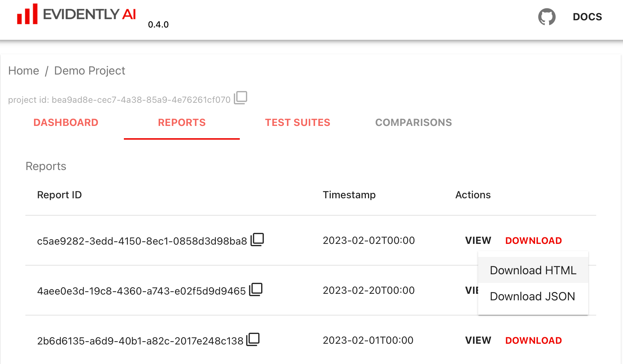623x364 pixels.
Task: Copy report ID 2b6d6135 with the copy icon
Action: coord(254,339)
